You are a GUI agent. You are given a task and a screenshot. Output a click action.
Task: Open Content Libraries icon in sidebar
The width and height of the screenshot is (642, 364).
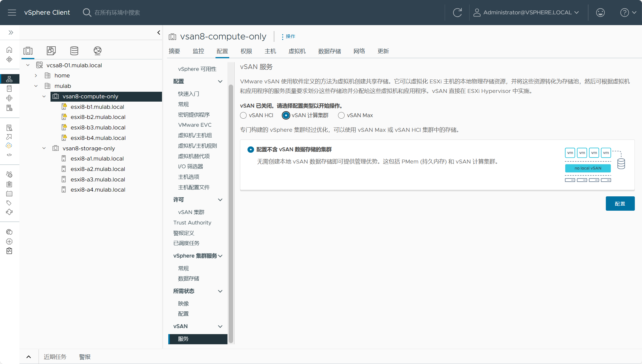click(9, 88)
